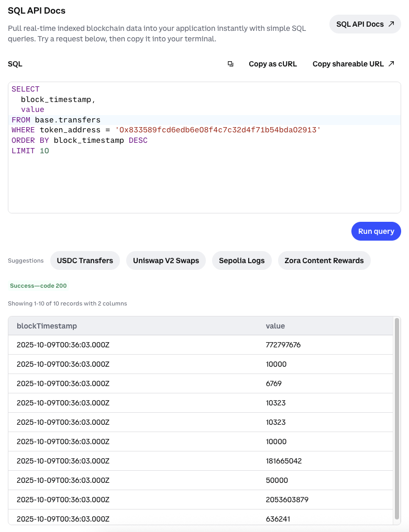This screenshot has height=532, width=409.
Task: Choose the Sepolia Logs suggestion
Action: click(241, 261)
